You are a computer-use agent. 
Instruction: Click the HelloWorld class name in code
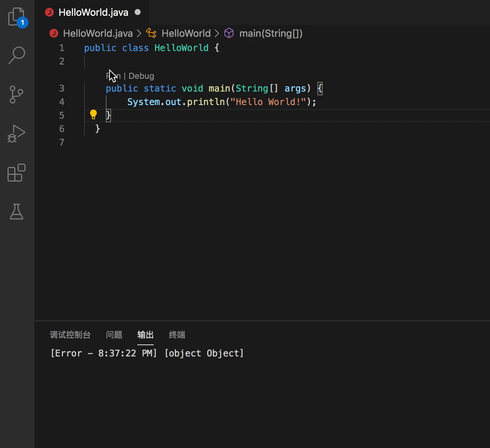tap(181, 48)
